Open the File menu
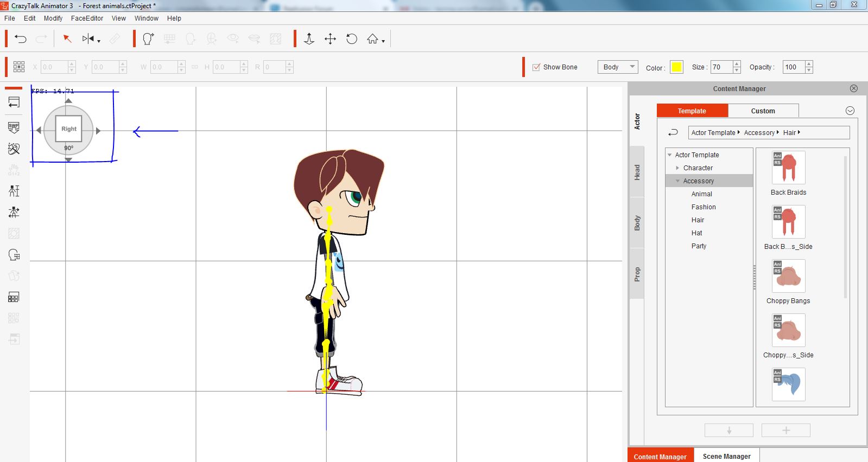 [10, 18]
